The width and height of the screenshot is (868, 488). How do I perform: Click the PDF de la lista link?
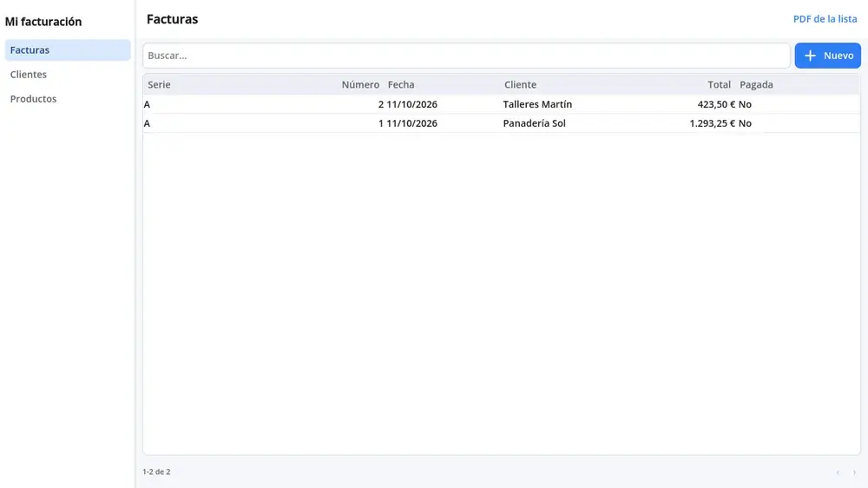[x=825, y=19]
